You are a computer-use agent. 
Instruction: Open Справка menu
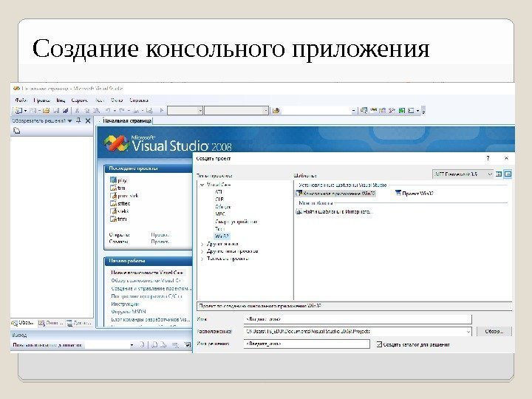click(x=139, y=100)
